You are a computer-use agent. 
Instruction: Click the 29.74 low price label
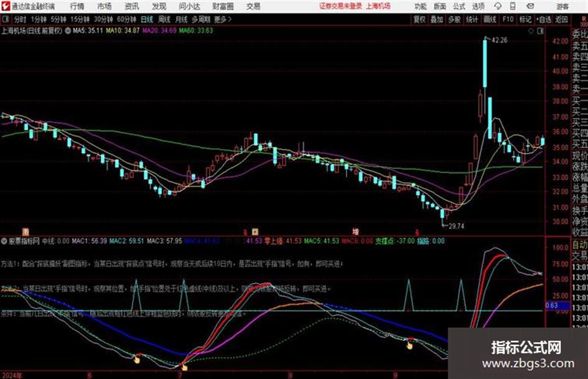(456, 226)
